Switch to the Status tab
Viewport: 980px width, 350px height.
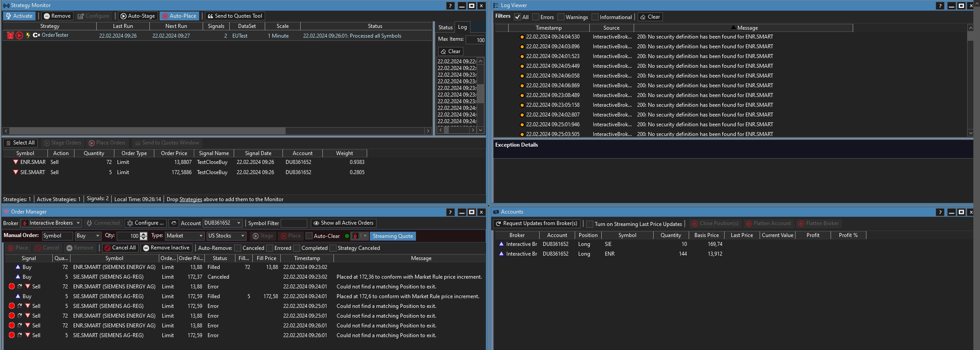(445, 27)
